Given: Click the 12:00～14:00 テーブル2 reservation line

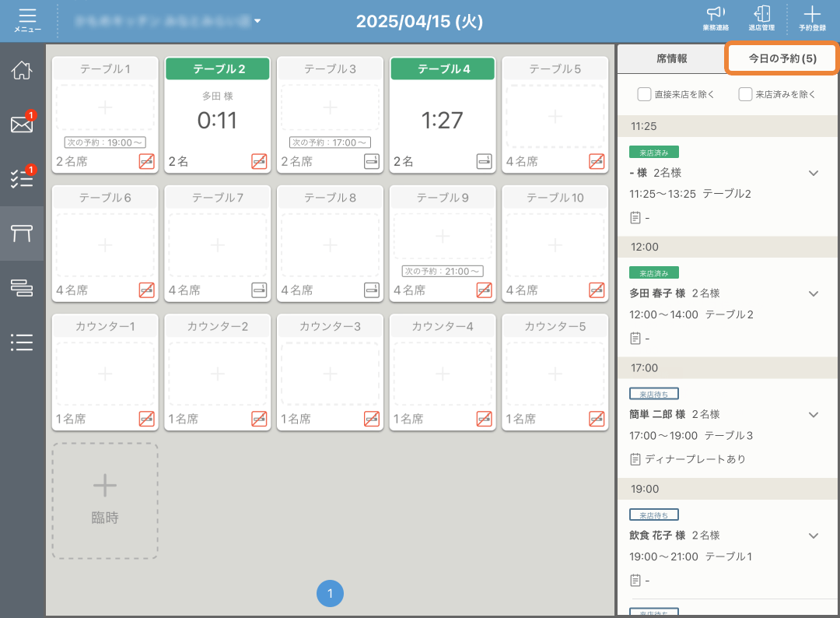Looking at the screenshot, I should pyautogui.click(x=691, y=314).
